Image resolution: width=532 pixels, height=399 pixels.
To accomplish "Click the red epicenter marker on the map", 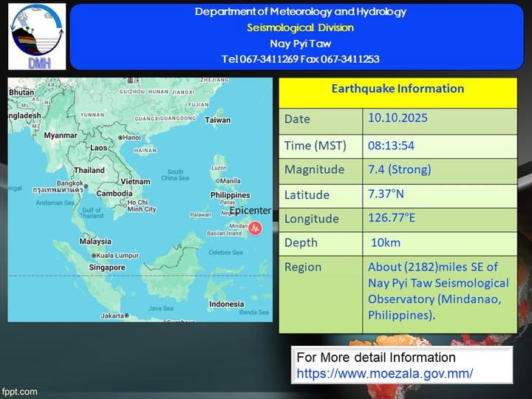I will click(x=255, y=228).
